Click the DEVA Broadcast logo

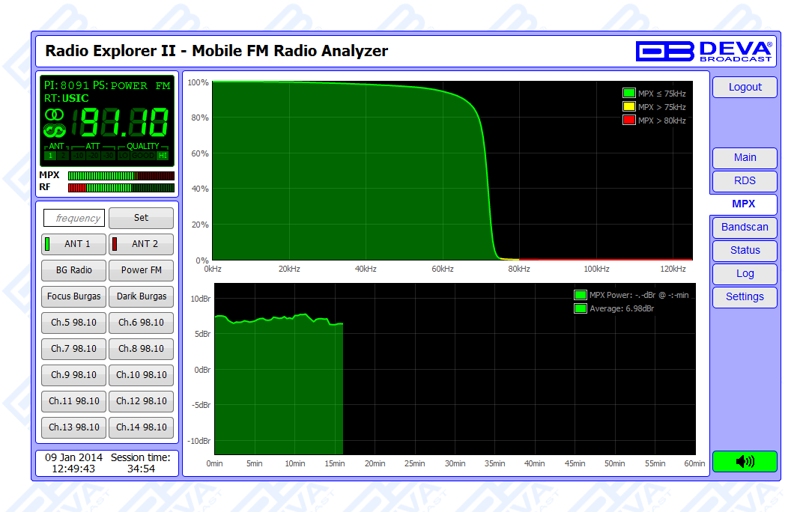(x=703, y=51)
